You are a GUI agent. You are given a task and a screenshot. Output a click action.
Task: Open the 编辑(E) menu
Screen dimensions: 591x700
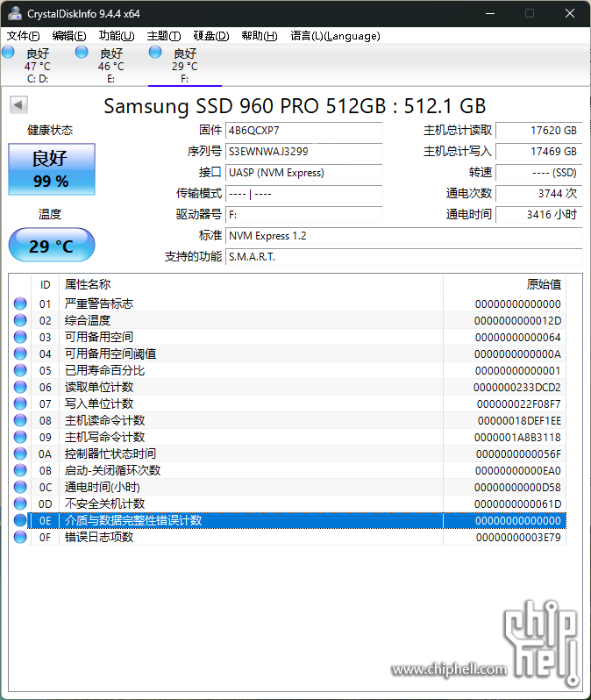(x=69, y=36)
